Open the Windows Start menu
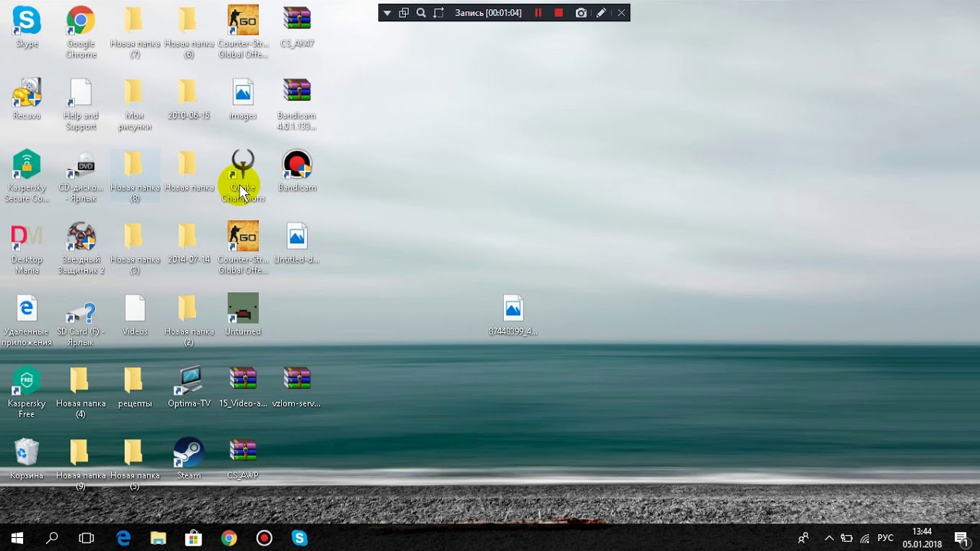The height and width of the screenshot is (551, 980). coord(18,538)
